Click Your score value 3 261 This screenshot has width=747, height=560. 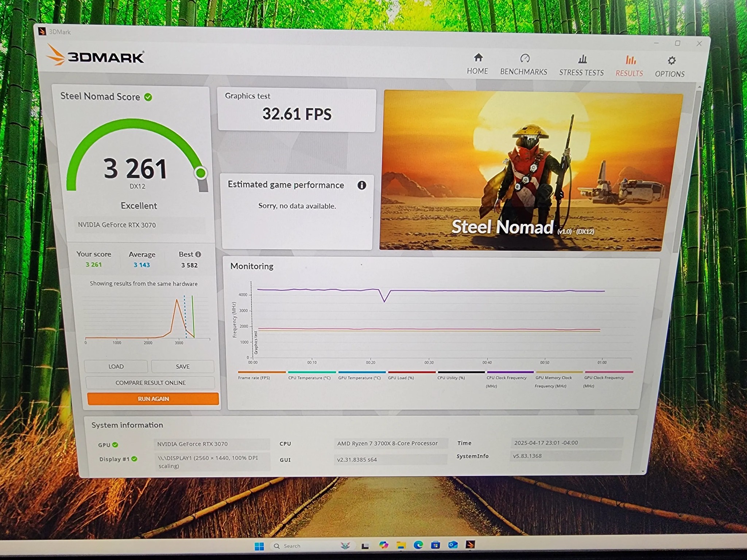94,265
